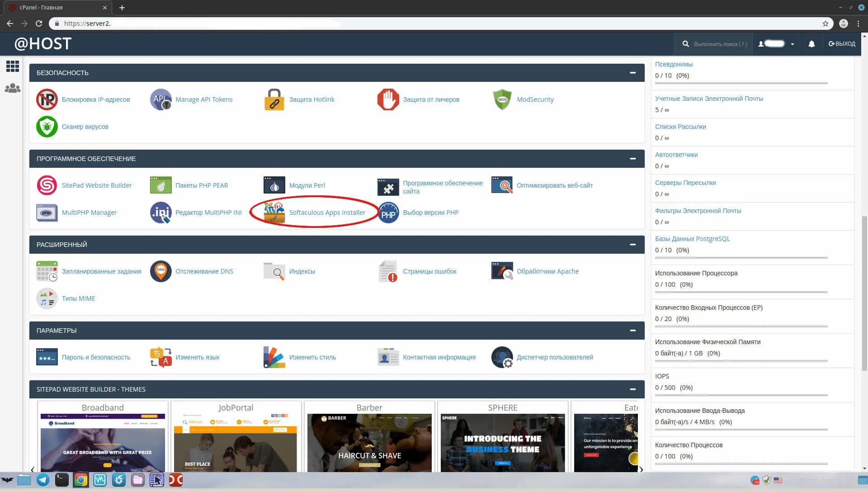Viewport: 868px width, 492px height.
Task: Collapse the SitePad Website Builder Themes section
Action: pyautogui.click(x=632, y=389)
